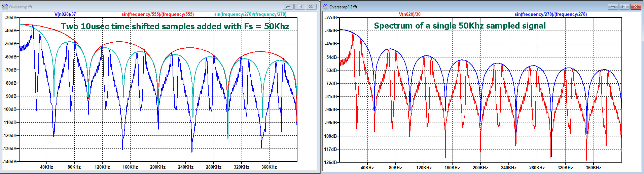Close the Oversamp.fft window
The image size is (644, 174).
click(311, 7)
